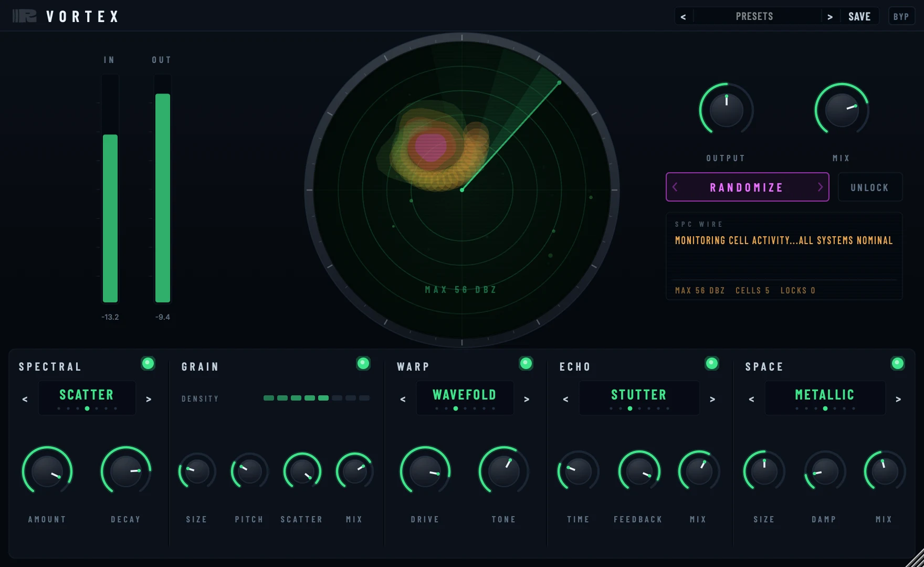Select next Space mode after METALLIC
Image resolution: width=924 pixels, height=567 pixels.
click(898, 400)
